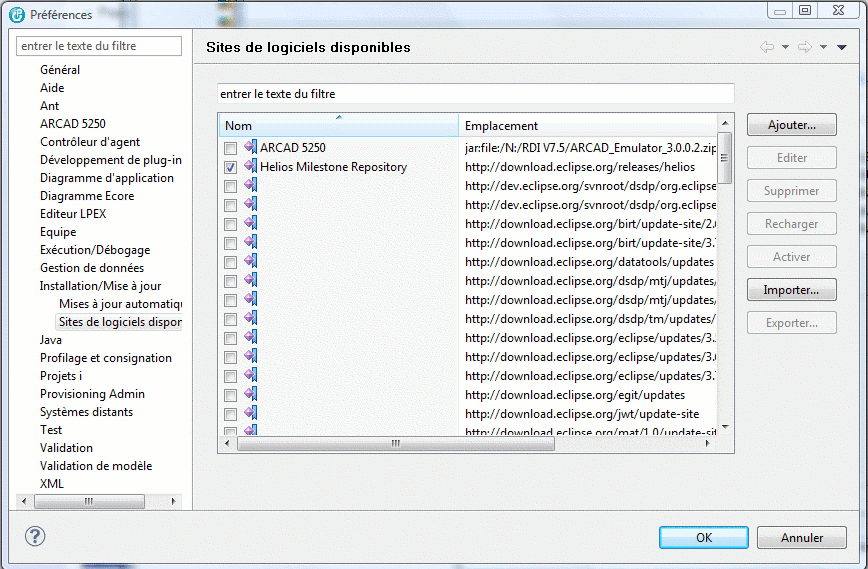Check the box for dsdp/tm/updates row

(x=230, y=319)
